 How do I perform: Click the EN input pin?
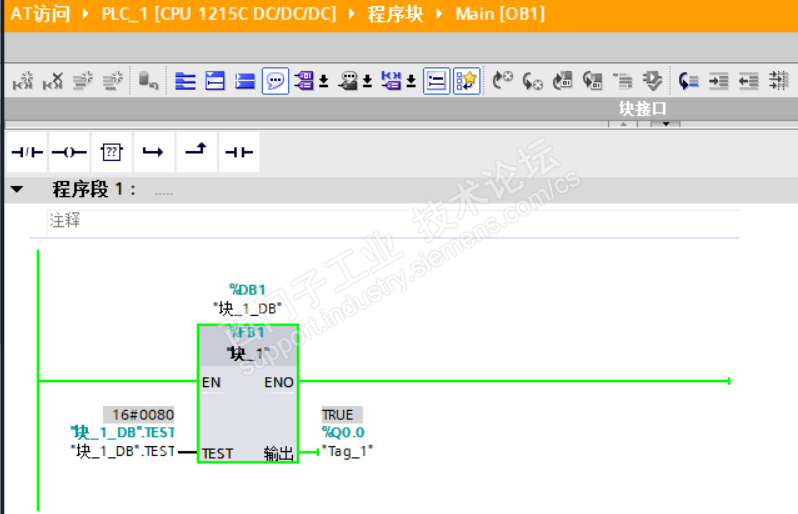(211, 382)
